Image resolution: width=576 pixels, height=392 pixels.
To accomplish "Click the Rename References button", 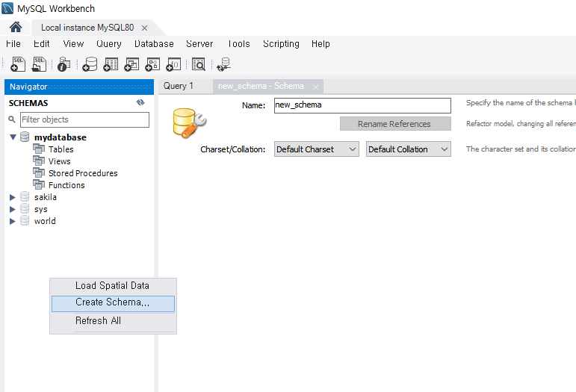I will coord(395,124).
